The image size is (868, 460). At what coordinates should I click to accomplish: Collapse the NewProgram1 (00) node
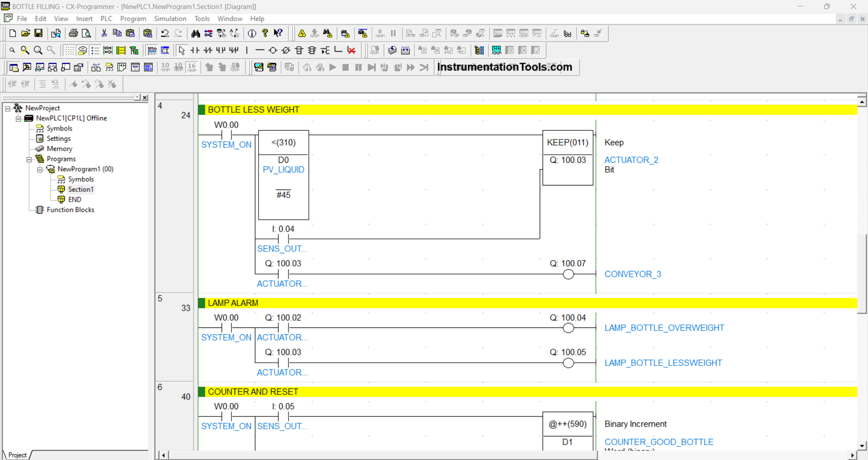(40, 170)
